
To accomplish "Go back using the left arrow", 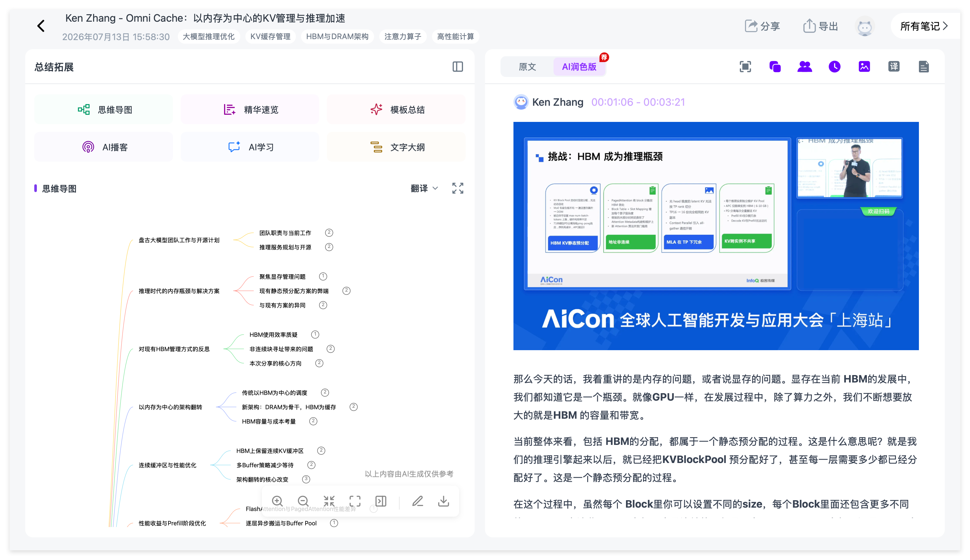I will click(x=41, y=26).
